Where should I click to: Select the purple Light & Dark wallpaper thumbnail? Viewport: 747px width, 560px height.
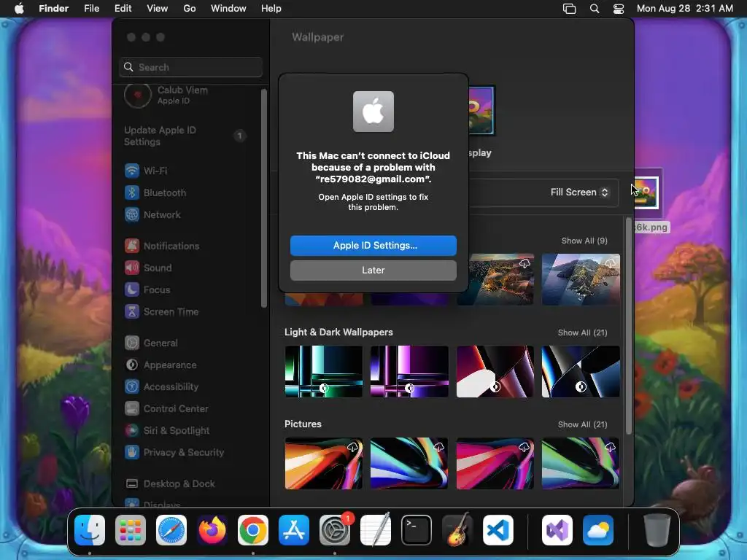[x=409, y=371]
